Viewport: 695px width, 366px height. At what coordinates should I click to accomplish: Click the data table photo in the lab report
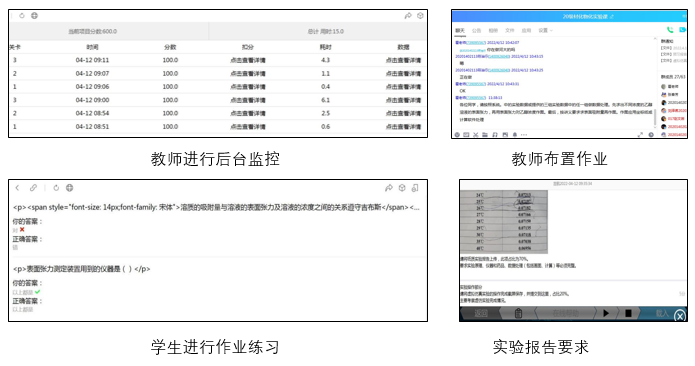[x=504, y=222]
